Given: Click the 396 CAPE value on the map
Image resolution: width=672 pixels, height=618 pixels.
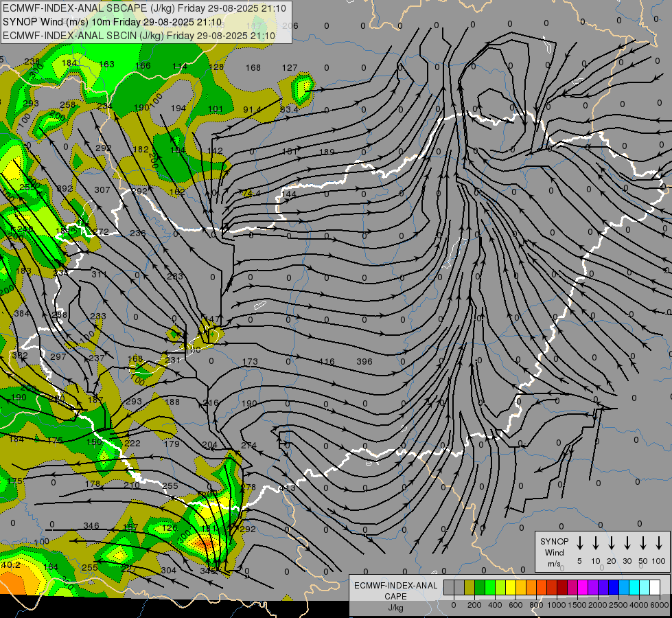Looking at the screenshot, I should click(x=364, y=362).
